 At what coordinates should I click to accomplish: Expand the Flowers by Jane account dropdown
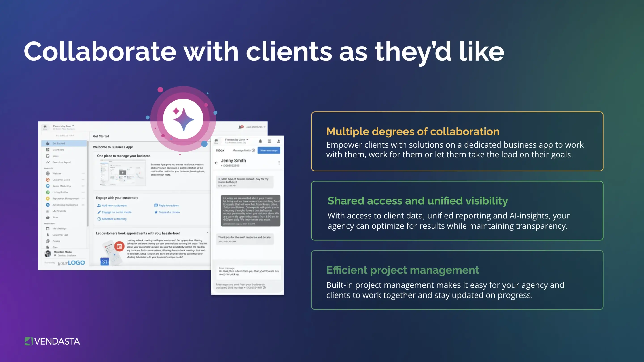(248, 140)
